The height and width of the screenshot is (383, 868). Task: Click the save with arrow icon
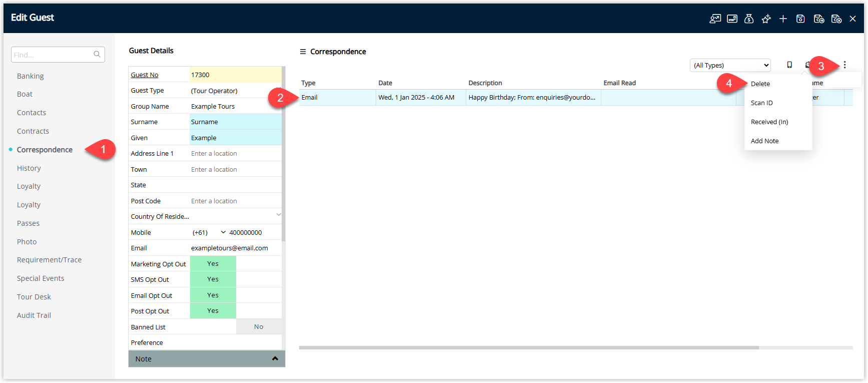point(819,19)
